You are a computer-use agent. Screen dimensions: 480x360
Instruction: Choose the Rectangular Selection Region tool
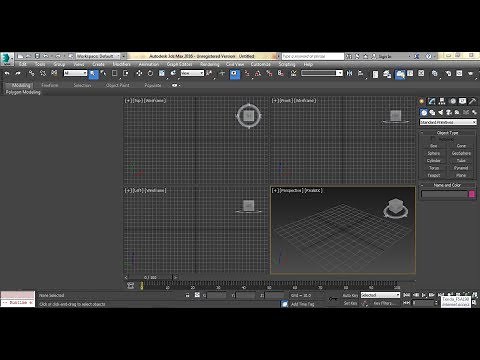coord(115,73)
